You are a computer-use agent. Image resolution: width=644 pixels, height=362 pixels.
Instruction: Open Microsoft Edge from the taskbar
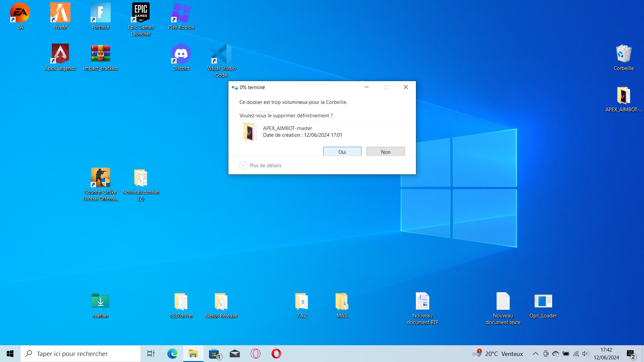click(172, 354)
